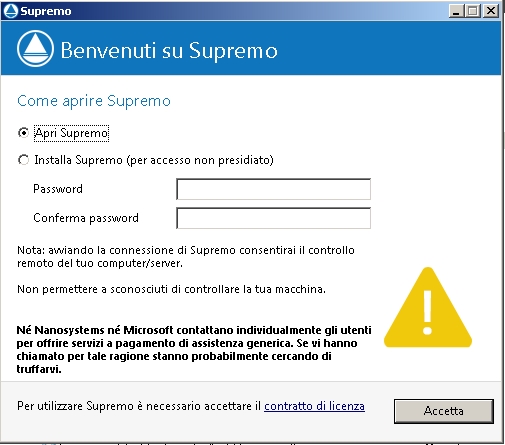The width and height of the screenshot is (505, 445).
Task: Click the yellow warning triangle icon
Action: click(428, 308)
